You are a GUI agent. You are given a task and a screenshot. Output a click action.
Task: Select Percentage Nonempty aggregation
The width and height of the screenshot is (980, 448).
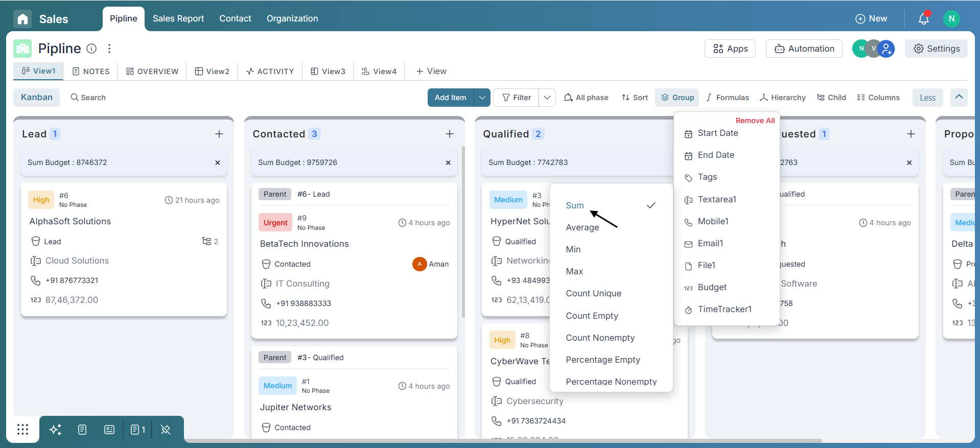point(611,382)
